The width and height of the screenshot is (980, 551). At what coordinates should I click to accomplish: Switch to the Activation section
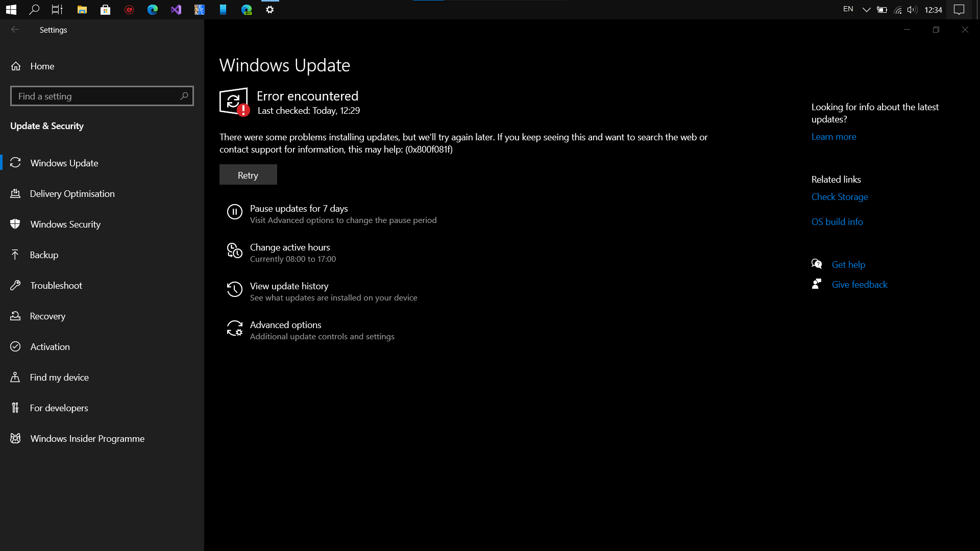pos(50,346)
